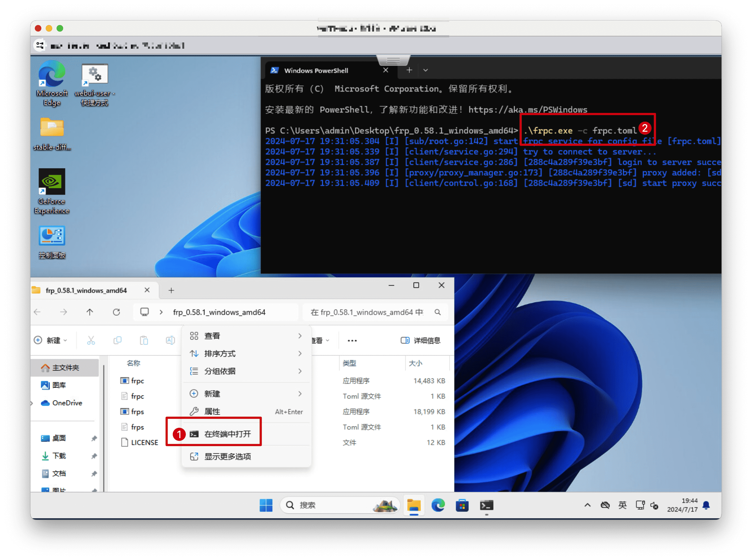Click the Copy icon in toolbar
Screen dimensions: 752x560
[x=117, y=340]
